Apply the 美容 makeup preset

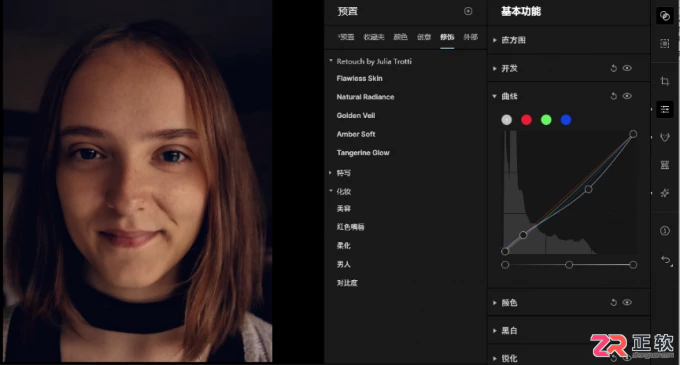click(x=343, y=209)
